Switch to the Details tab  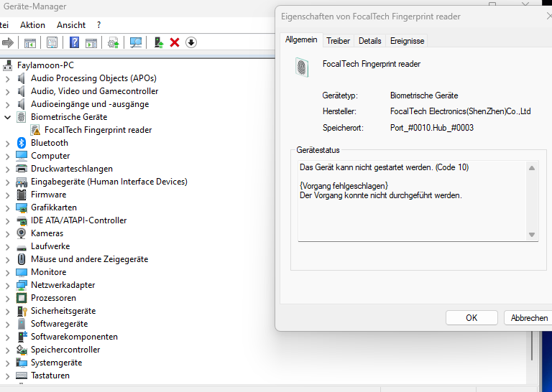[369, 41]
